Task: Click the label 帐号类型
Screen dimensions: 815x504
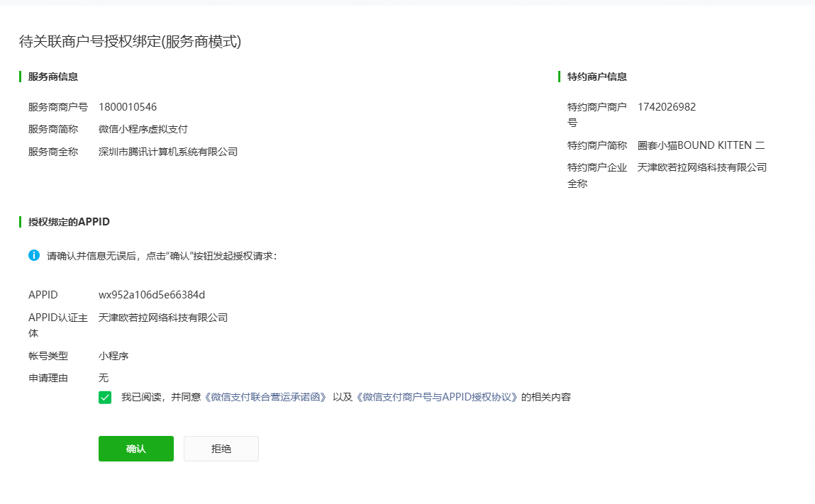Action: click(48, 356)
